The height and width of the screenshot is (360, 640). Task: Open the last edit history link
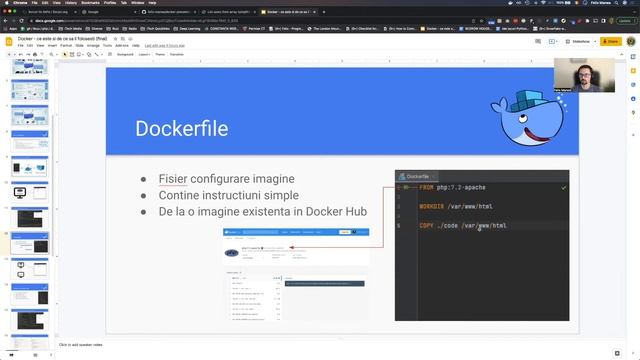(164, 46)
